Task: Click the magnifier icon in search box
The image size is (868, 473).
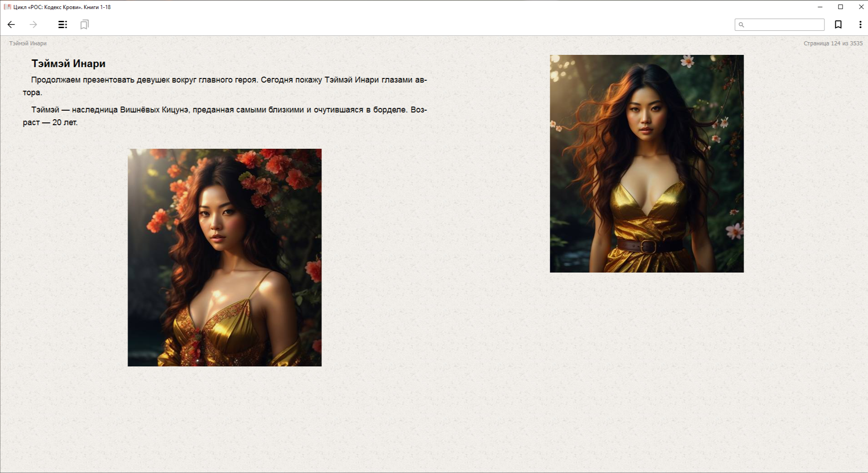Action: click(741, 25)
